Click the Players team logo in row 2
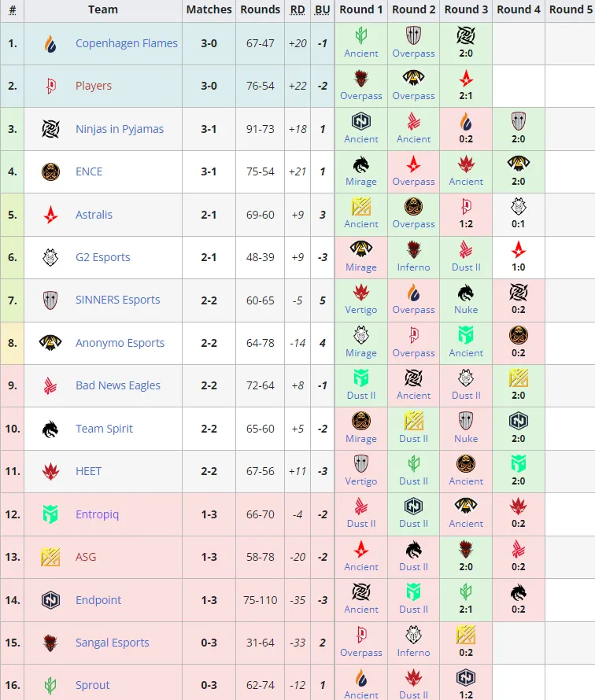Image resolution: width=595 pixels, height=700 pixels. (x=51, y=86)
